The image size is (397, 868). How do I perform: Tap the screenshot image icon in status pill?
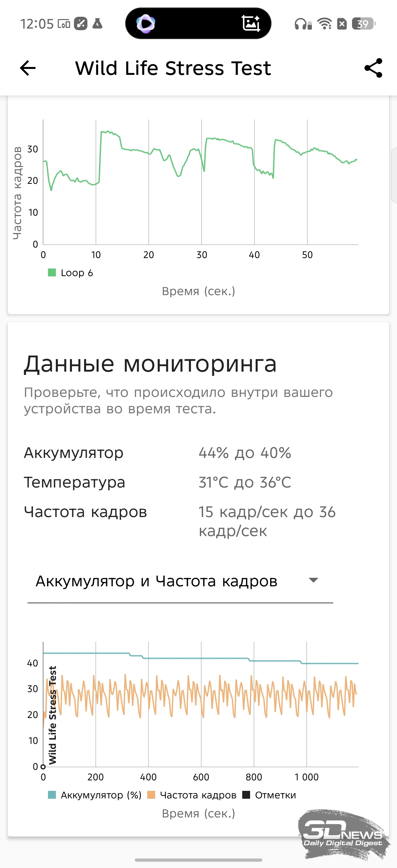[x=251, y=24]
